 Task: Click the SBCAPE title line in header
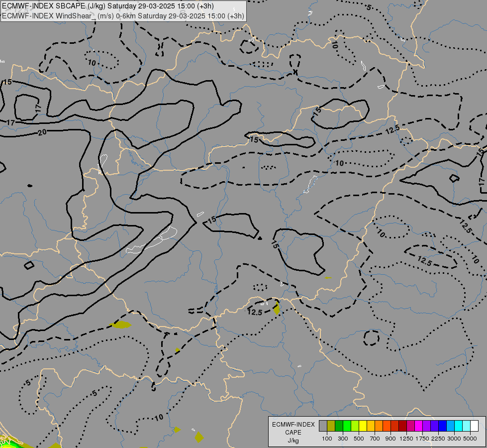[108, 6]
